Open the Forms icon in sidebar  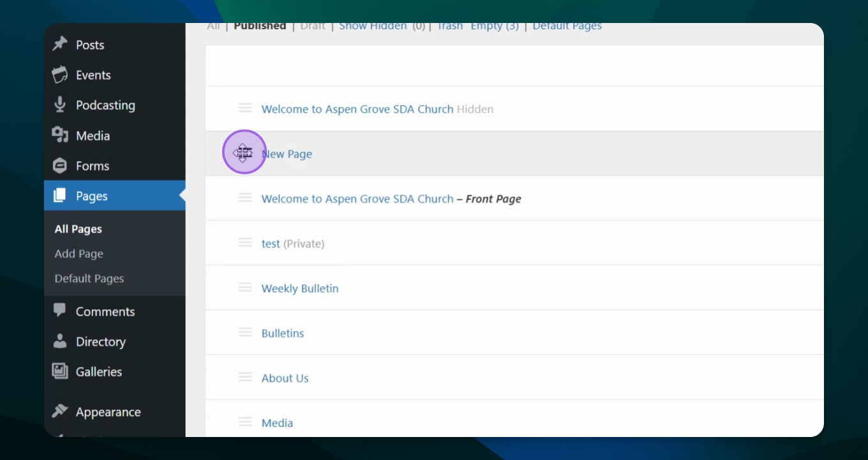coord(60,165)
